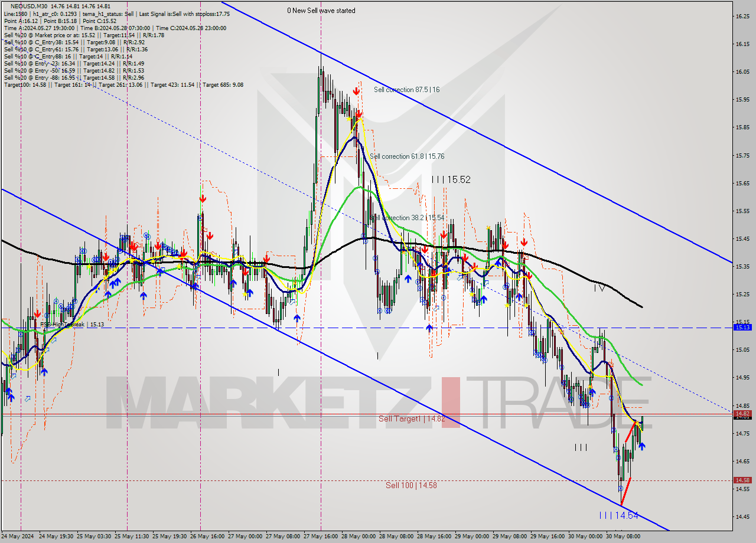Click the 'Sell %20 @ Entry -88: 16.95' line
The width and height of the screenshot is (756, 543).
pyautogui.click(x=74, y=78)
